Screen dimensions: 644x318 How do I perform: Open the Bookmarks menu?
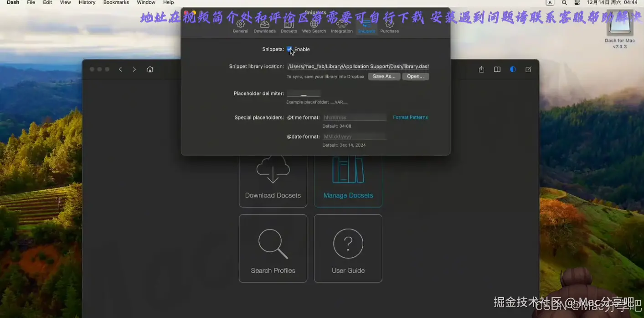(x=116, y=3)
